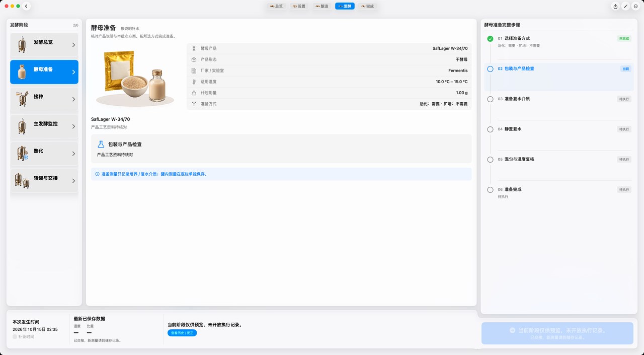Select the step 04 静置复水 circle
The image size is (644, 355).
point(490,129)
